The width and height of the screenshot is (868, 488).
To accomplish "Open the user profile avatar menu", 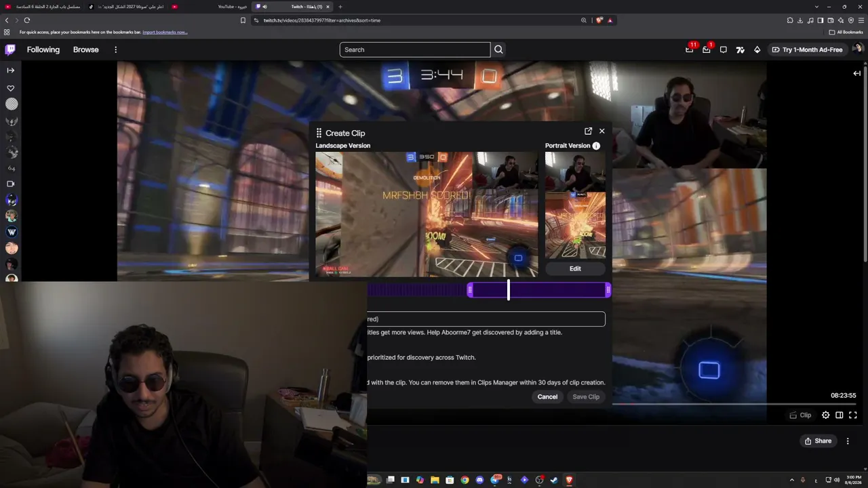I will coord(857,49).
